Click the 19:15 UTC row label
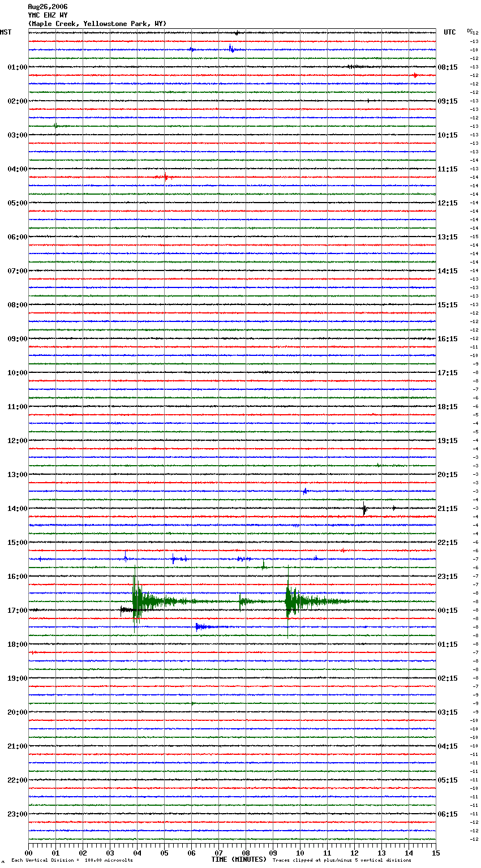 [448, 441]
